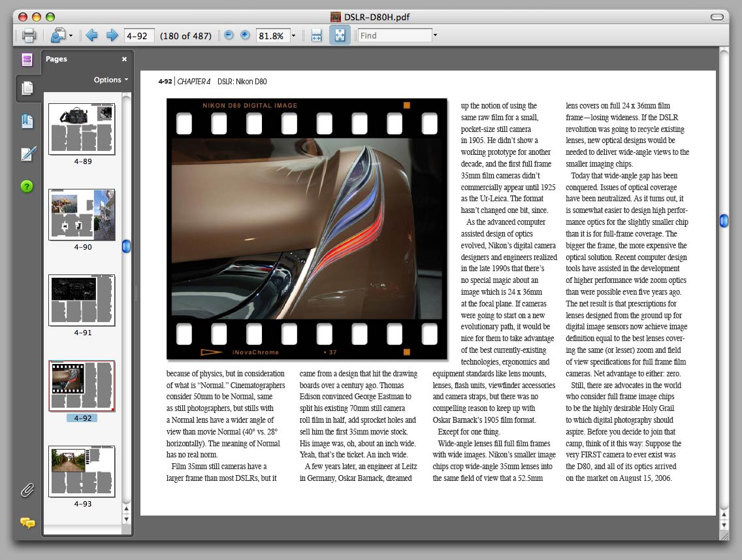Go to next page arrow
742x560 pixels.
click(112, 35)
